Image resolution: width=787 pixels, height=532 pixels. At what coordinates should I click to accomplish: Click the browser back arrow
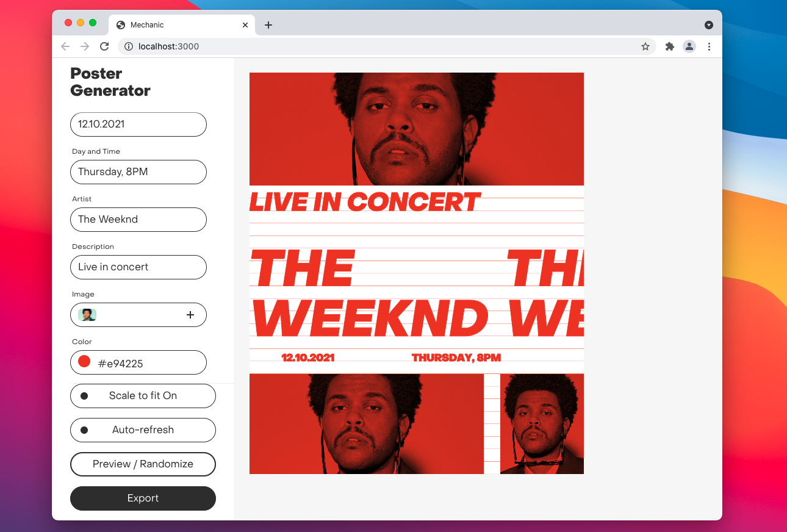click(65, 46)
